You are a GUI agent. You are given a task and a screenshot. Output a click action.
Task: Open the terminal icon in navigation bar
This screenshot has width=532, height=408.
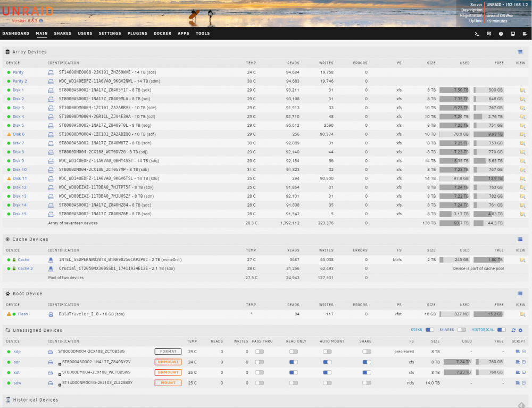[x=477, y=34]
